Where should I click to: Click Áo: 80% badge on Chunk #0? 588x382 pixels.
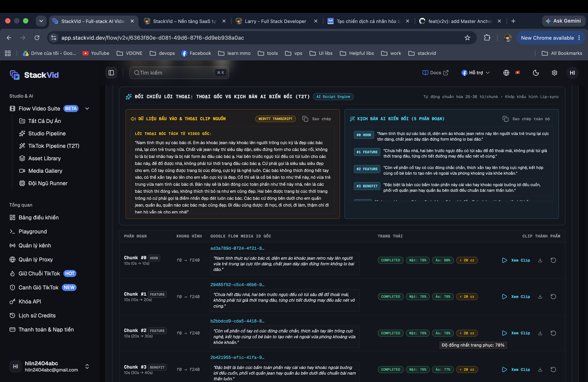(443, 260)
